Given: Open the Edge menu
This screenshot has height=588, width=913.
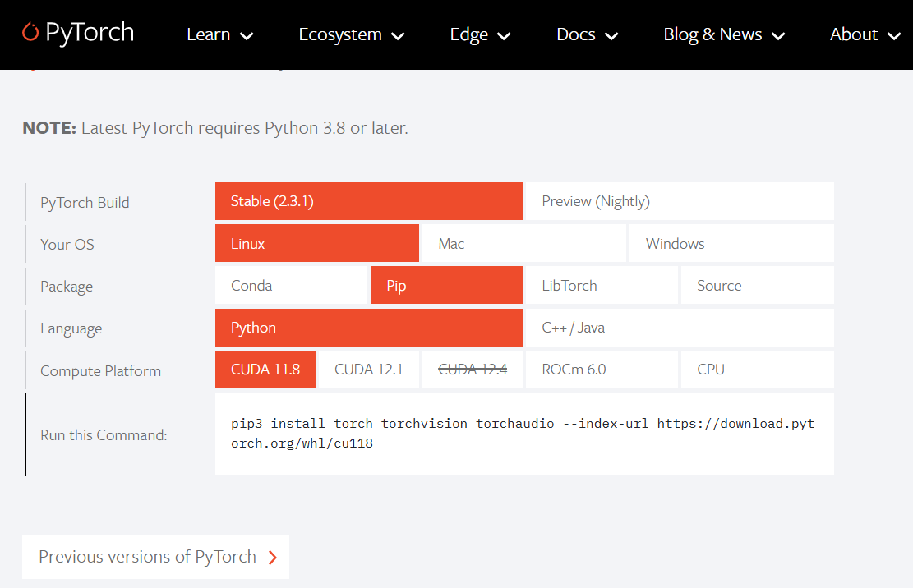Looking at the screenshot, I should click(x=480, y=34).
